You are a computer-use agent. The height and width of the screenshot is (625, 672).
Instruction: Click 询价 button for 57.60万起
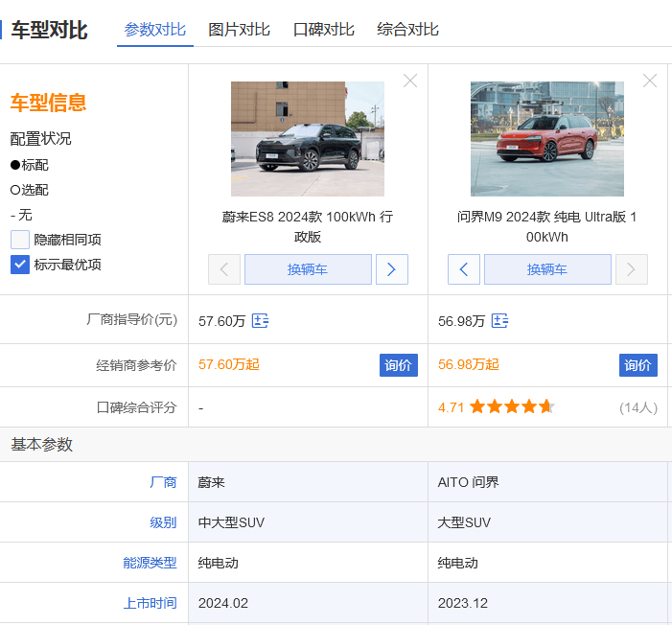coord(398,365)
